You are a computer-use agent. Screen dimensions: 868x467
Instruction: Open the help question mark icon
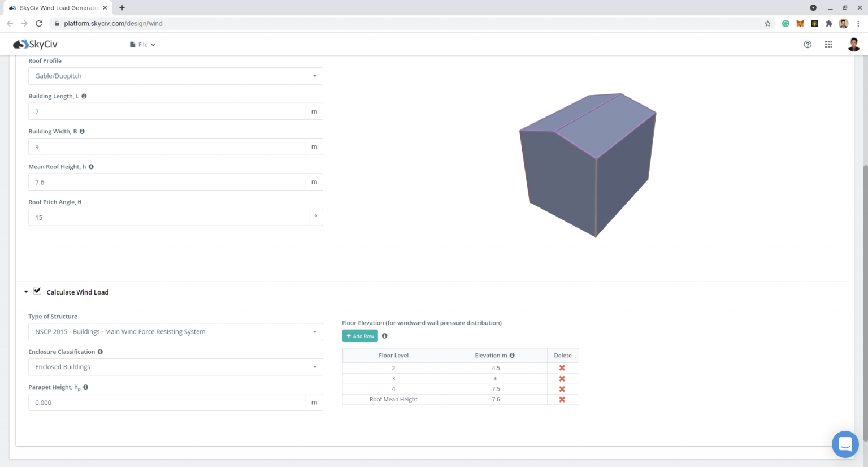click(x=808, y=45)
